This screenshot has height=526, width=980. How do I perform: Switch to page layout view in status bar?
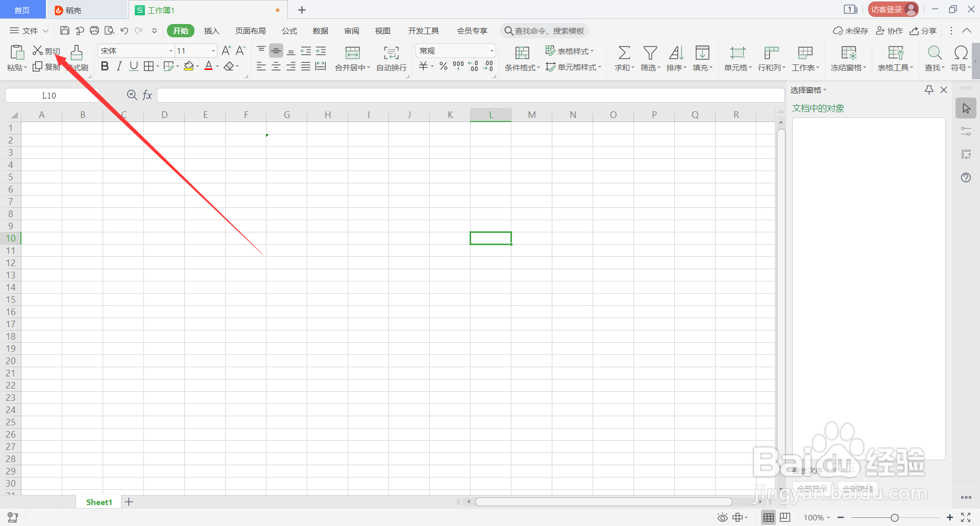786,517
